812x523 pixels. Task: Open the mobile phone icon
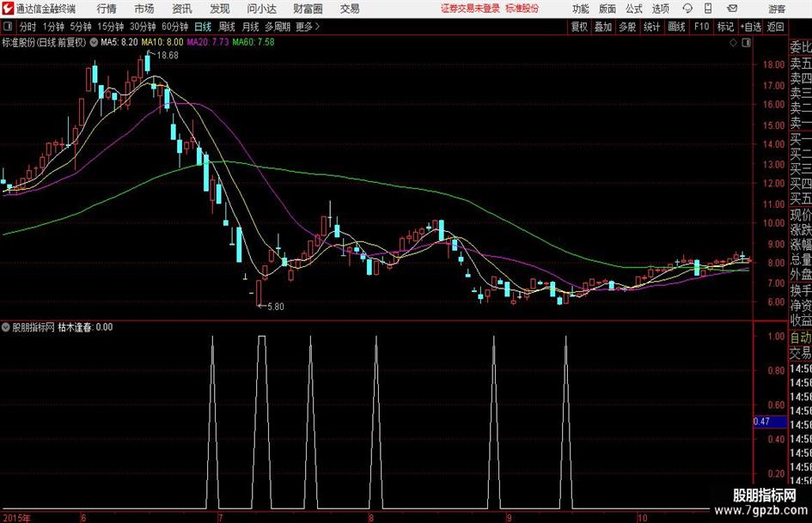pyautogui.click(x=708, y=9)
